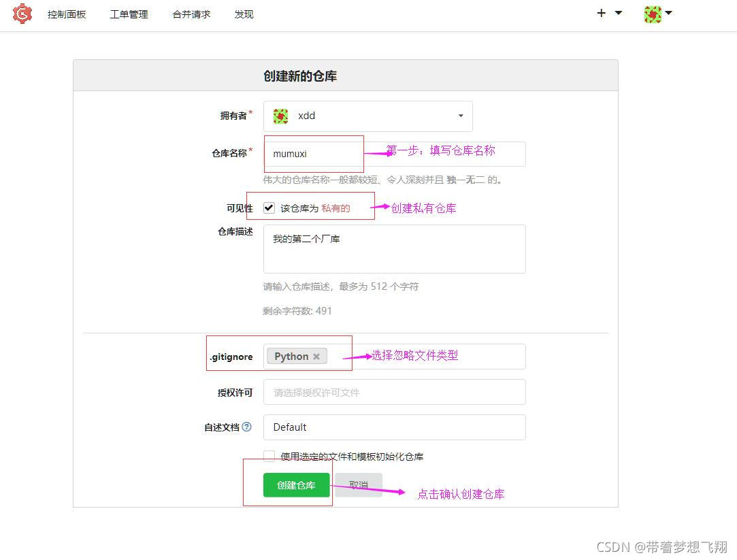Open 控制面板 from the top menu
Image resolution: width=737 pixels, height=560 pixels.
pos(67,14)
